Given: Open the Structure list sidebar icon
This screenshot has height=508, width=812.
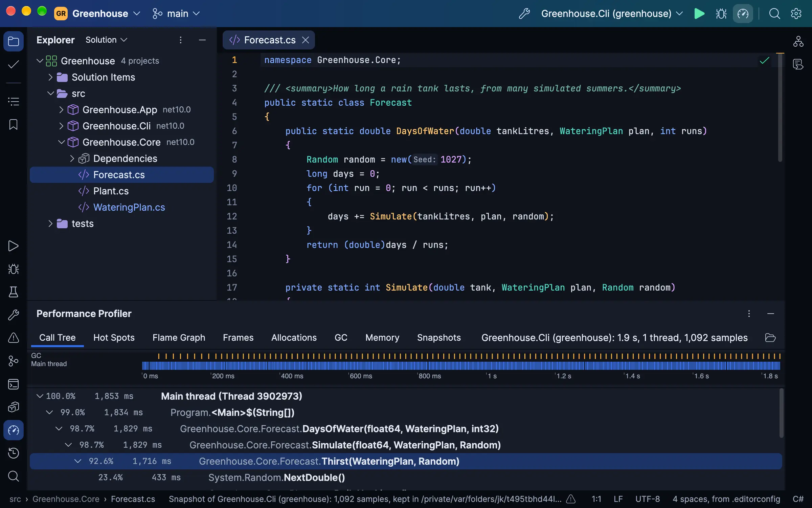Looking at the screenshot, I should (x=14, y=101).
